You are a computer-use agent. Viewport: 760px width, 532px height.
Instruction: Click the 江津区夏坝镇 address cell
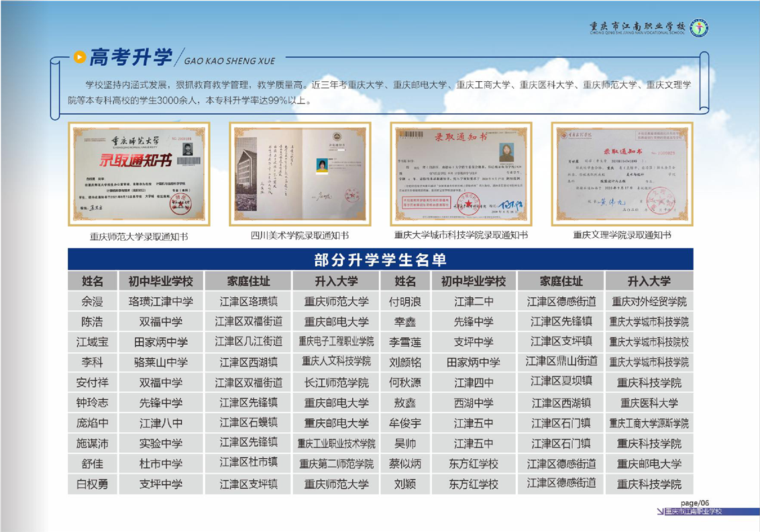click(561, 381)
